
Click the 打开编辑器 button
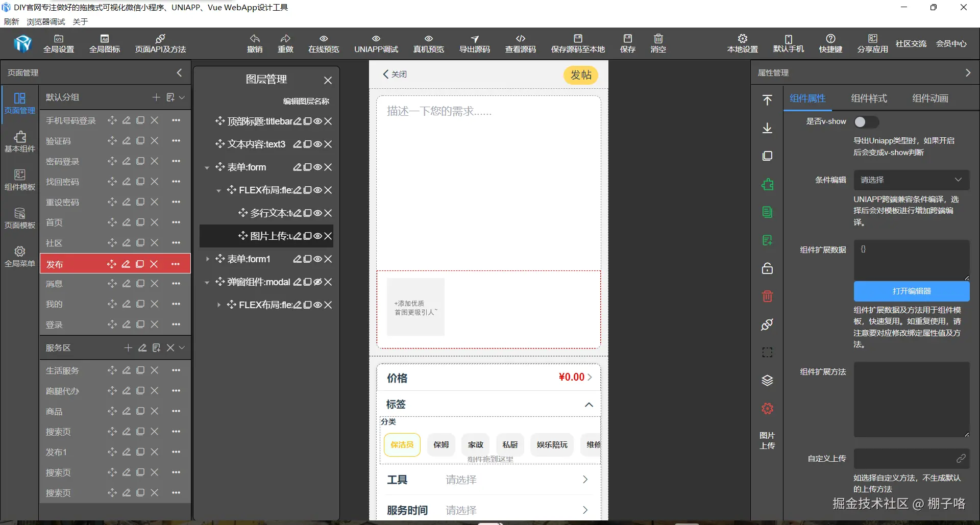coord(912,291)
